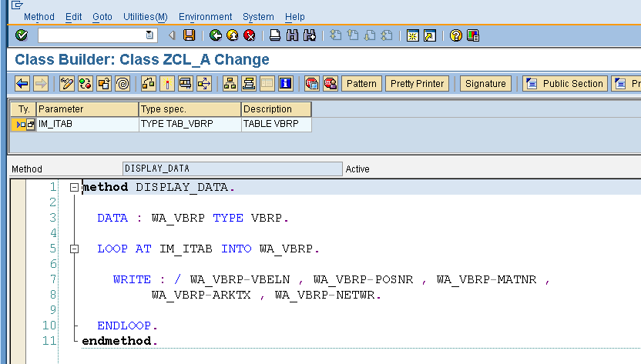641x364 pixels.
Task: Click the Test/Execute icon
Action: coord(185,83)
